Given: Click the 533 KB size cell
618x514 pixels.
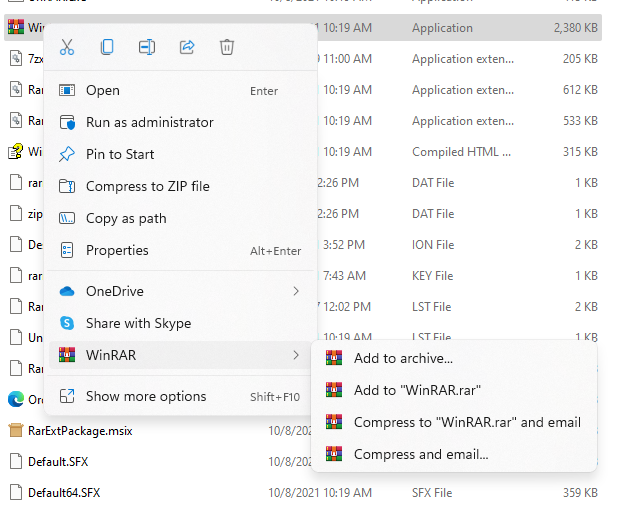Looking at the screenshot, I should (580, 121).
